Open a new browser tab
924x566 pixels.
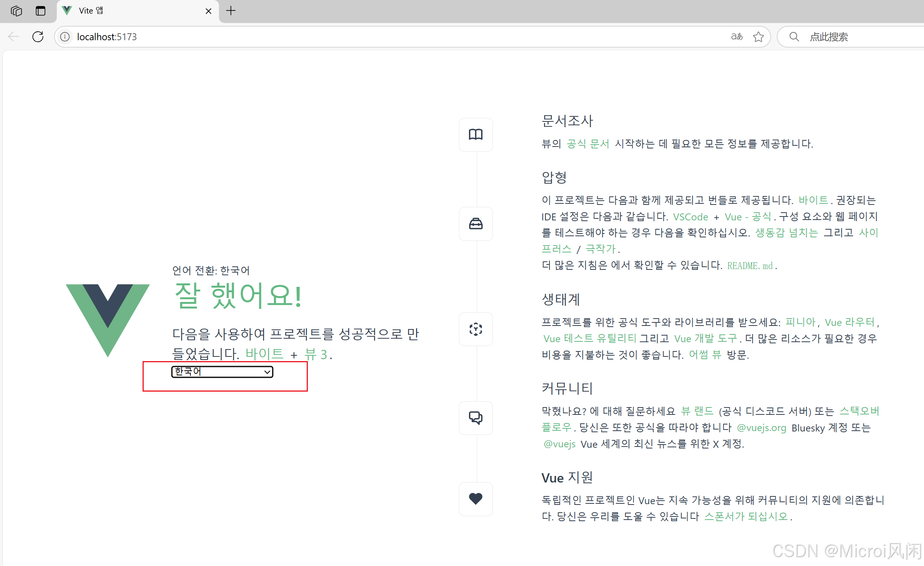(231, 11)
